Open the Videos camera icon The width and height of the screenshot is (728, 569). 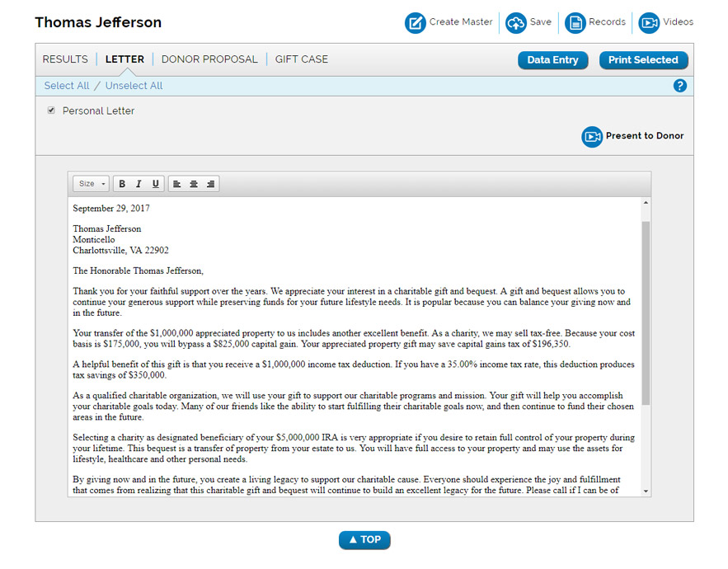pos(649,23)
